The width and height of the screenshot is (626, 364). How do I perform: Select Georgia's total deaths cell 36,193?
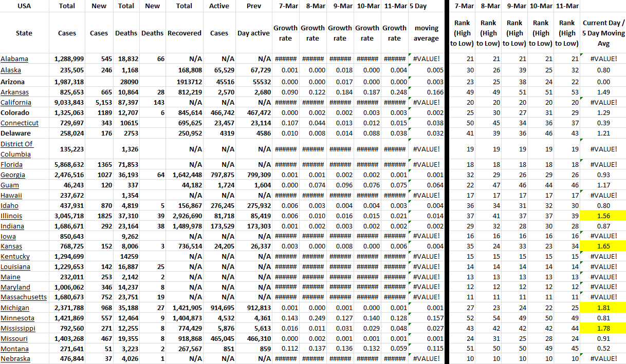click(x=126, y=175)
